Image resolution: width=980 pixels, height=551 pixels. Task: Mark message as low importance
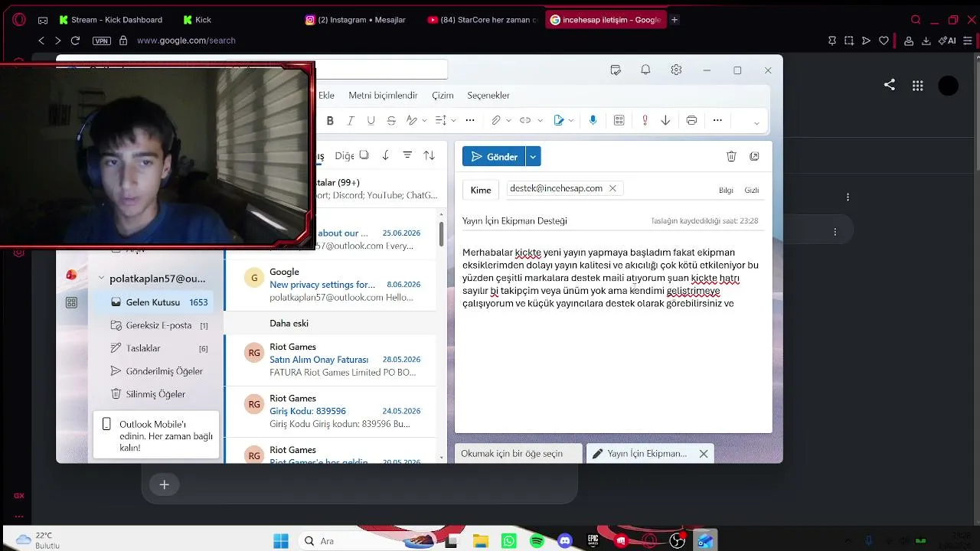point(665,120)
